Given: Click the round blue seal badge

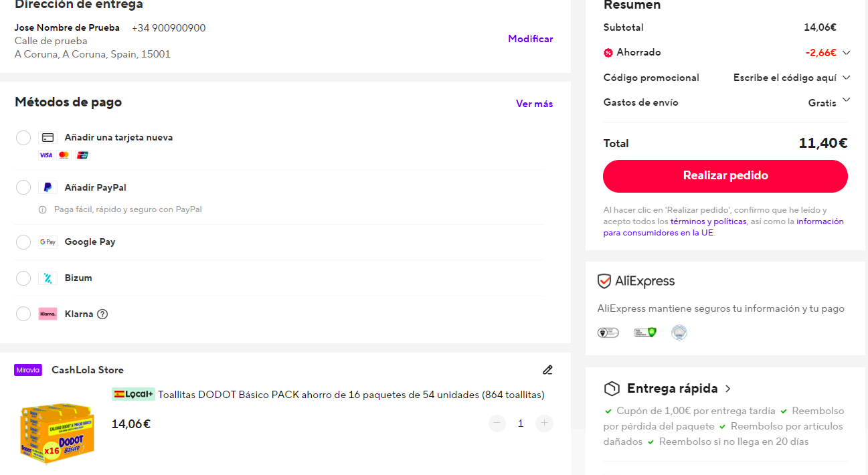Looking at the screenshot, I should (x=679, y=332).
